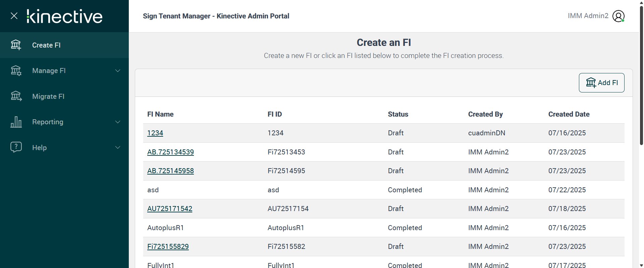The image size is (644, 268).
Task: Open the user profile avatar icon
Action: (618, 16)
